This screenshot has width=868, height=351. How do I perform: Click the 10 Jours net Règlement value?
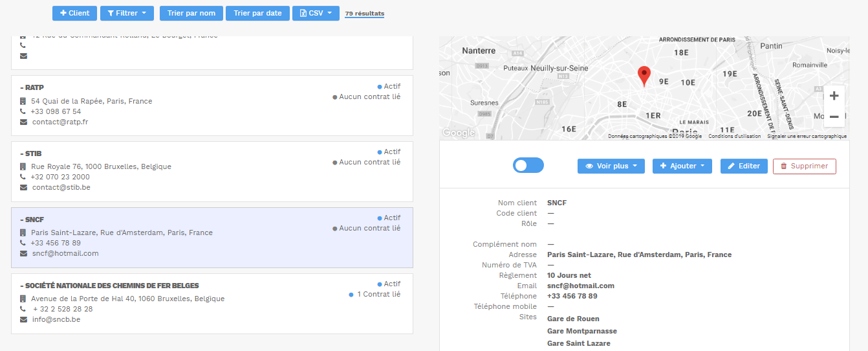pos(569,275)
